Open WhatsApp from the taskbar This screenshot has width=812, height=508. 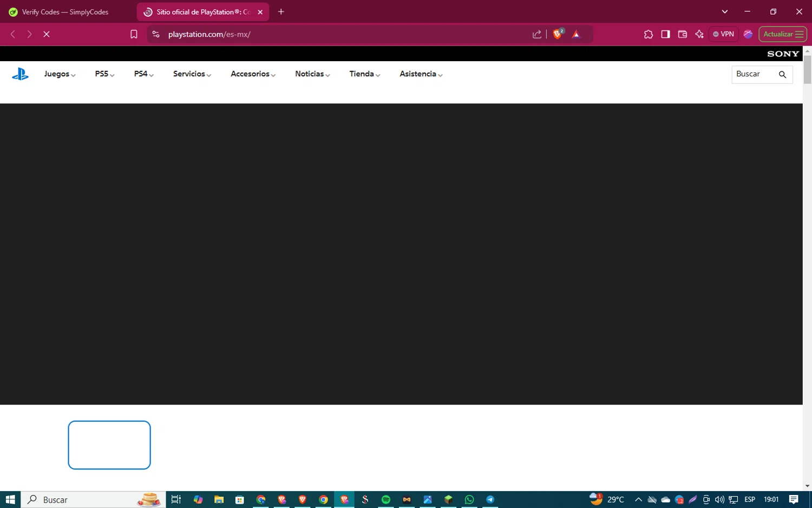pos(469,499)
